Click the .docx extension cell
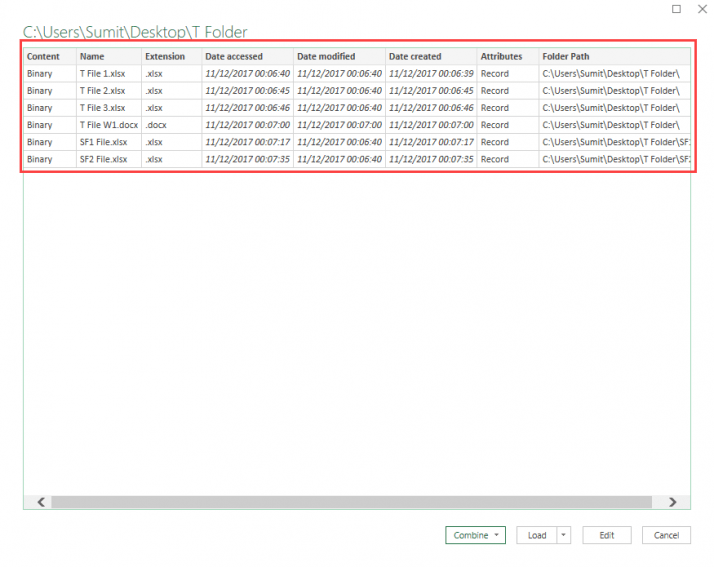Screen dimensions: 714x567 171,125
